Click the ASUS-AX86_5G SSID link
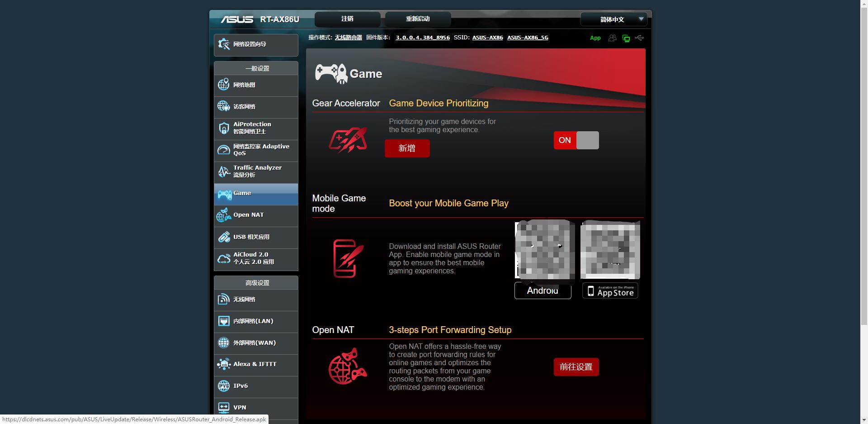 (x=528, y=38)
